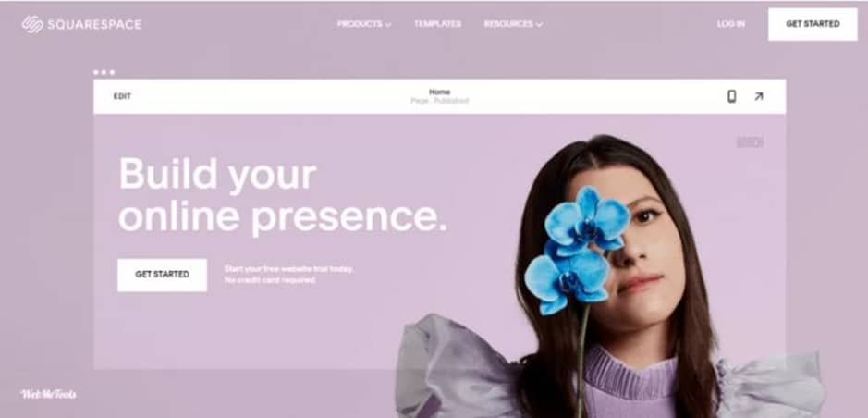Click the faded logo in preview corner
868x418 pixels.
tap(750, 142)
